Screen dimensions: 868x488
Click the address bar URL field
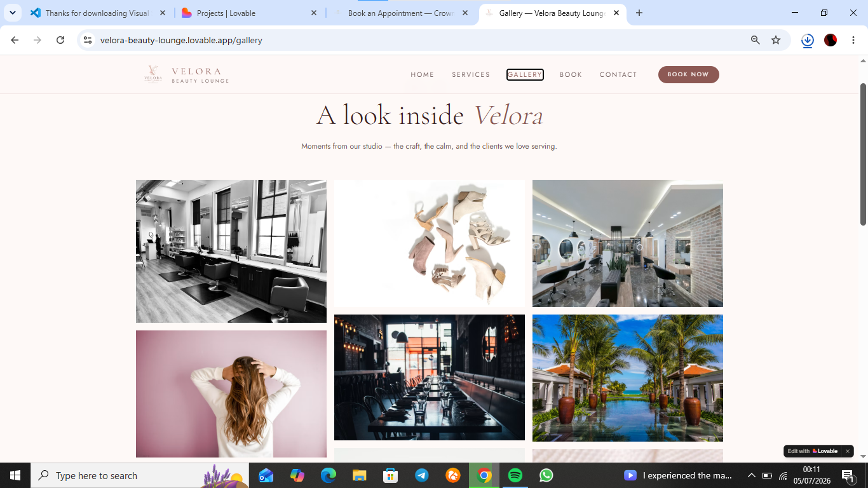[x=419, y=40]
